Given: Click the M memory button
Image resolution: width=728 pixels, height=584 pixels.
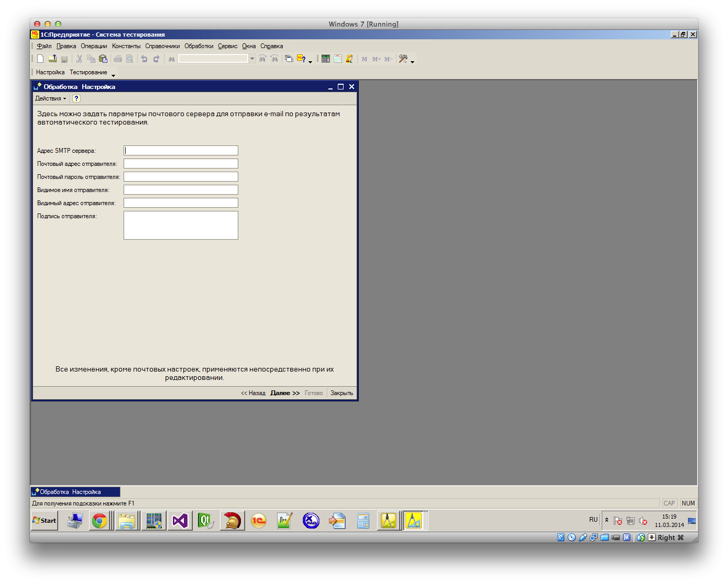Looking at the screenshot, I should click(x=365, y=59).
